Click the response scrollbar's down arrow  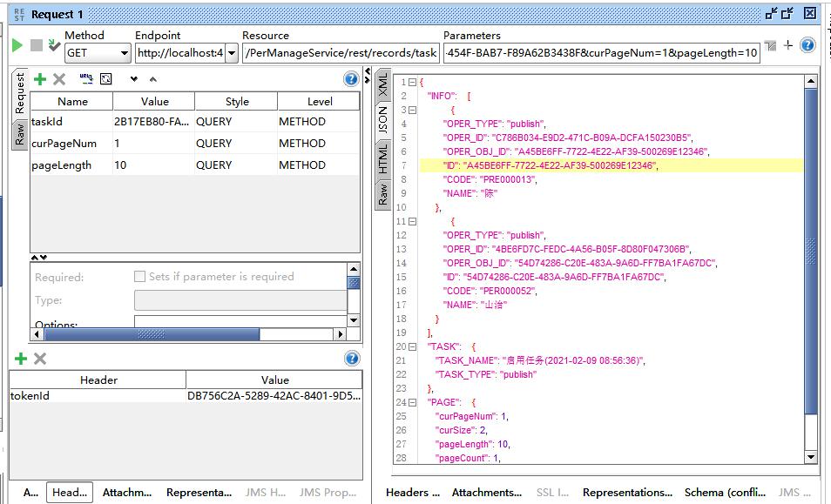coord(810,457)
